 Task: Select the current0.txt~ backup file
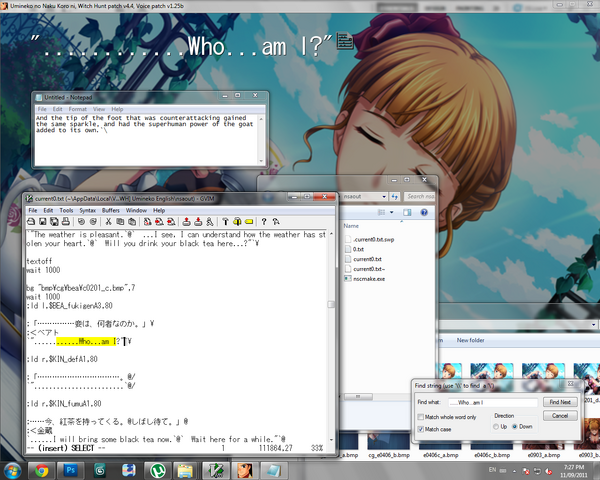coord(365,269)
